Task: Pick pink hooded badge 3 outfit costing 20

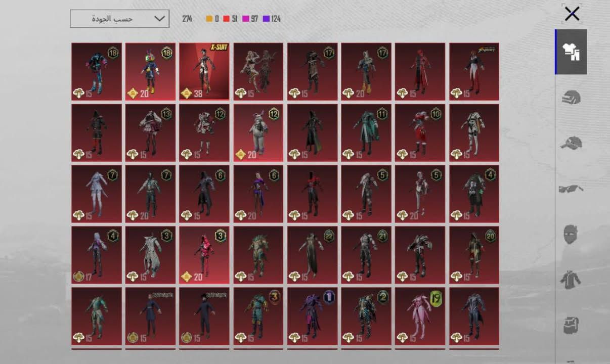Action: click(x=204, y=255)
